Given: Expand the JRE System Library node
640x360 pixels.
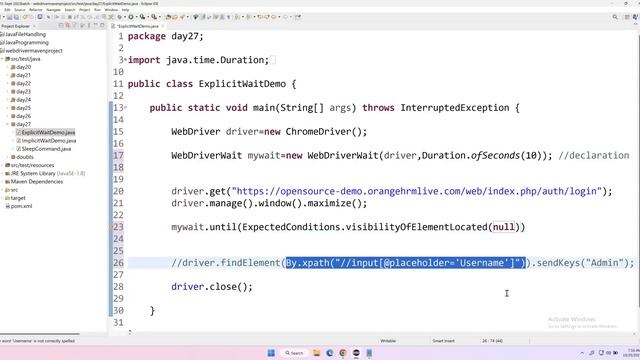Looking at the screenshot, I should coord(2,173).
